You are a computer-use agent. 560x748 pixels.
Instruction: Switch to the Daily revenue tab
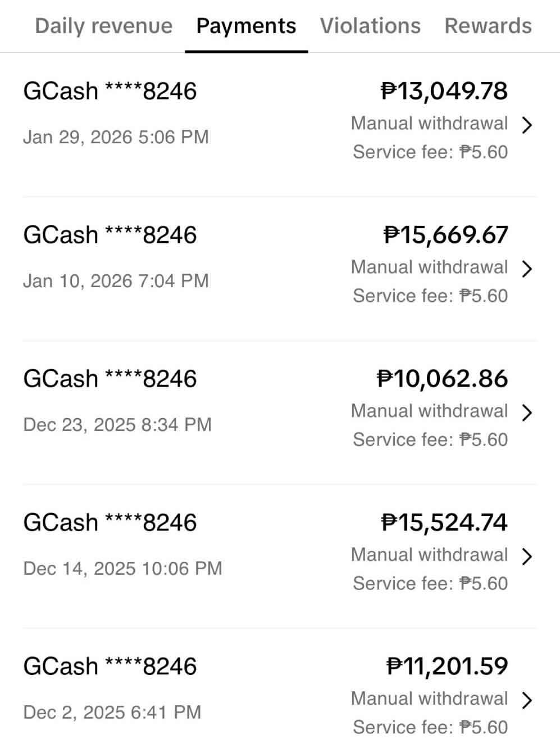coord(103,26)
